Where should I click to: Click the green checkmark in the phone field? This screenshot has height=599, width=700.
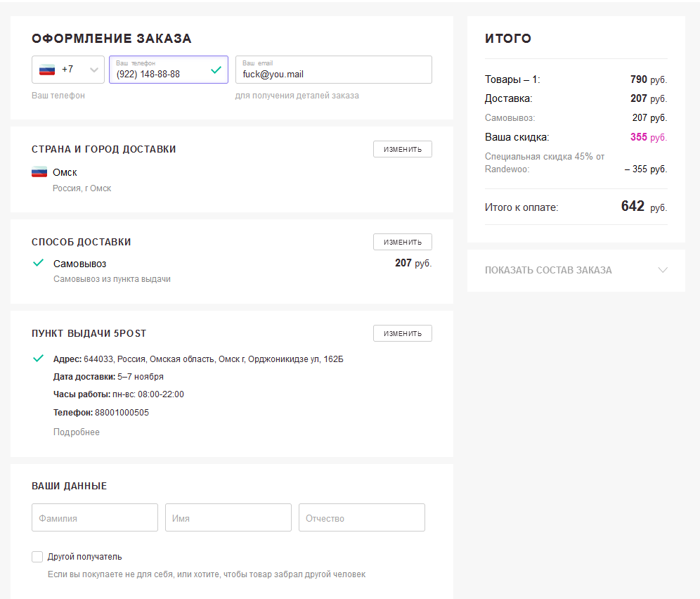pyautogui.click(x=216, y=70)
